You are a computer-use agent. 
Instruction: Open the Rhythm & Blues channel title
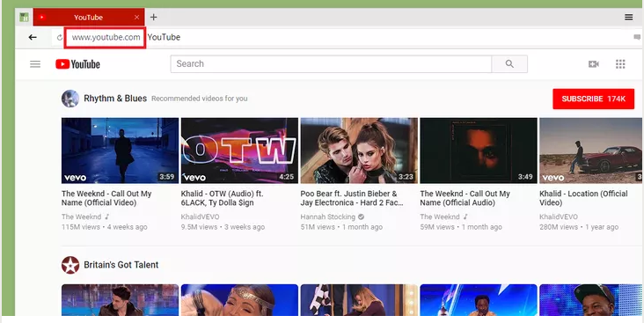point(115,99)
